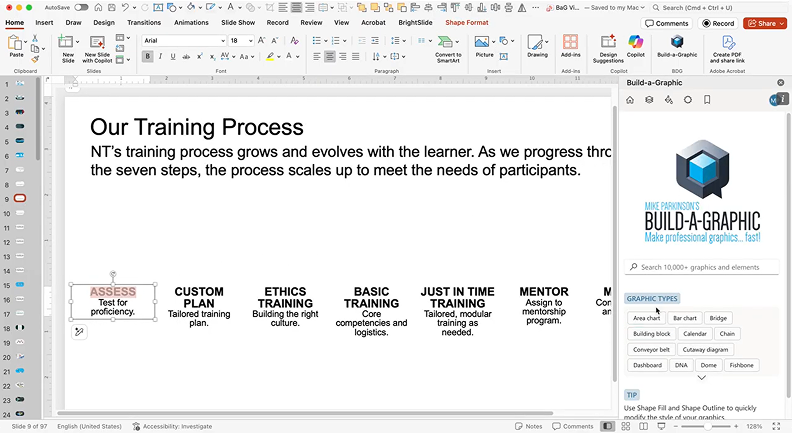The width and height of the screenshot is (792, 433).
Task: Open the Share button dropdown
Action: [x=782, y=23]
